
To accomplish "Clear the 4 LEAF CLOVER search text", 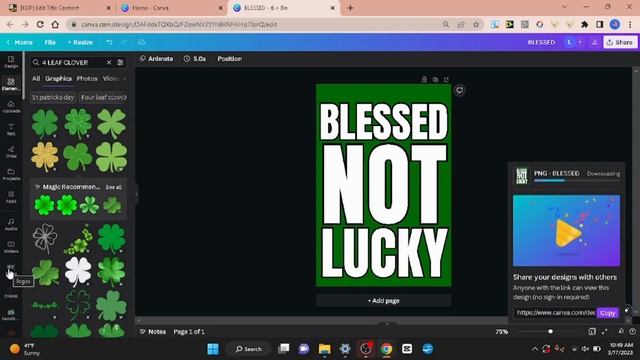I will pyautogui.click(x=109, y=62).
